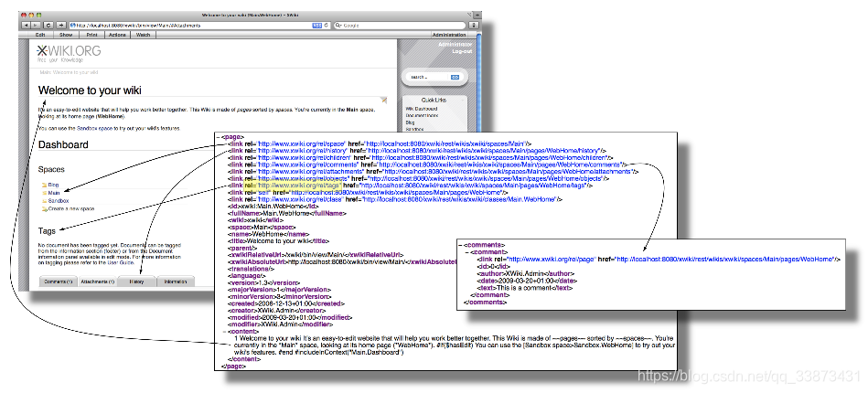Click the Create a new space icon
The width and height of the screenshot is (868, 393).
point(44,209)
